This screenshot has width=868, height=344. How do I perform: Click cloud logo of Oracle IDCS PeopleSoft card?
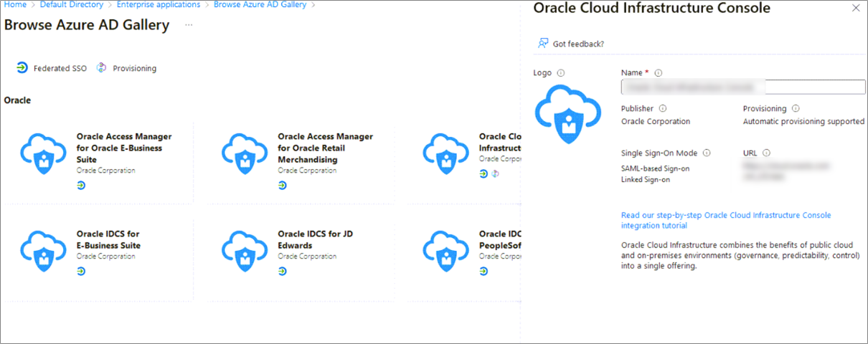point(446,251)
